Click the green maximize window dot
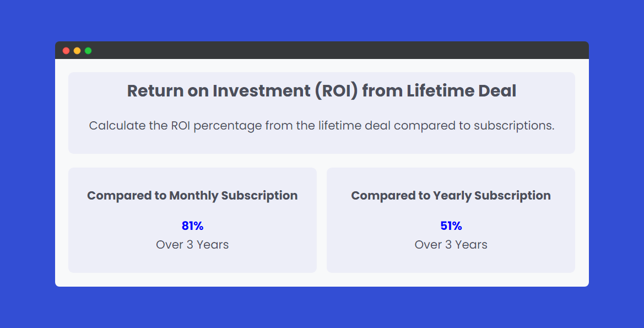This screenshot has height=328, width=644. 88,51
